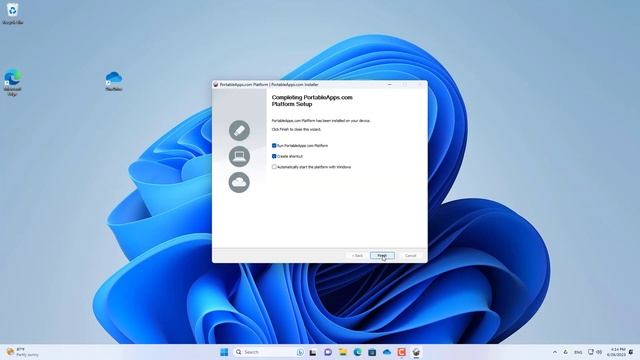The width and height of the screenshot is (640, 360).
Task: Open Task View from the taskbar
Action: click(x=313, y=352)
